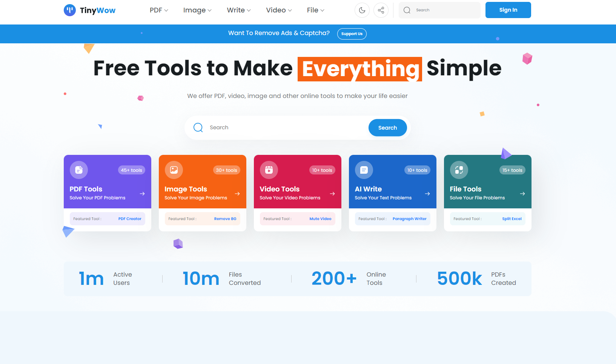Click 'Solve Your Image Problems' text
Screen dimensions: 616x364
pos(196,198)
